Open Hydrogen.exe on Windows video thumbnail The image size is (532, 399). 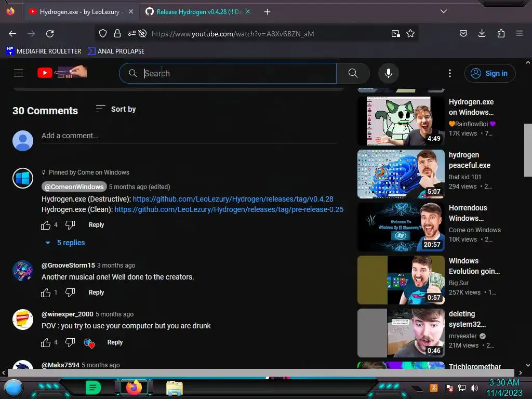[x=401, y=121]
